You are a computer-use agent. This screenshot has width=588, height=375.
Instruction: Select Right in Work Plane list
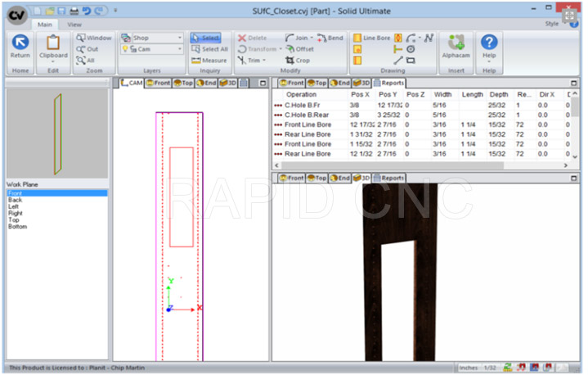16,213
